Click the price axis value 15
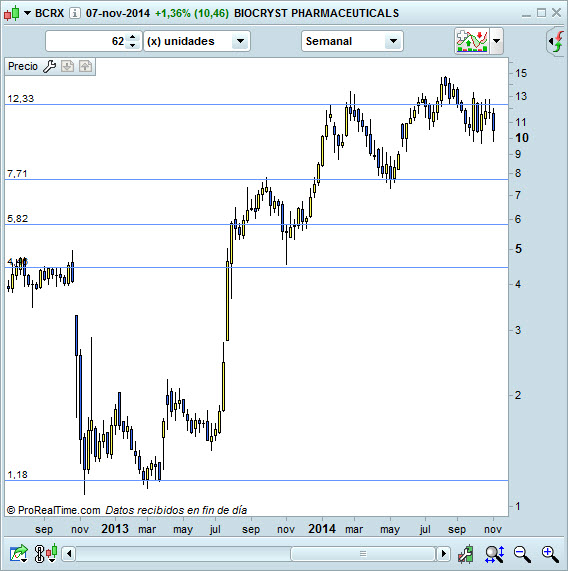 [521, 73]
